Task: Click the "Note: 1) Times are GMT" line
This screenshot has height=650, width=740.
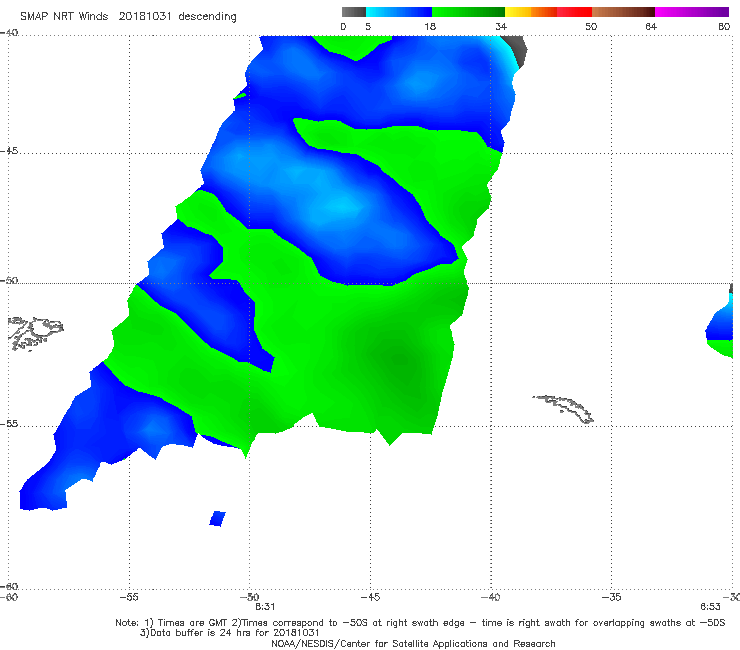Action: 420,623
